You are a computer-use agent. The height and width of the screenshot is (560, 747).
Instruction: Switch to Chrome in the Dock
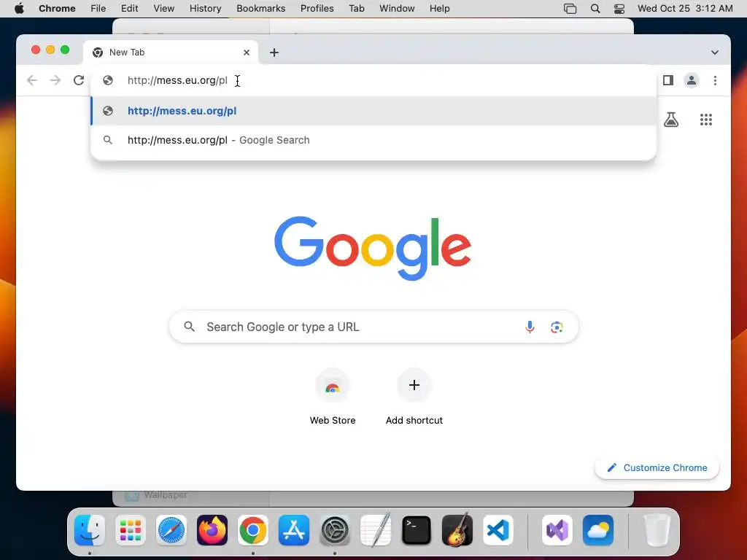[x=253, y=530]
